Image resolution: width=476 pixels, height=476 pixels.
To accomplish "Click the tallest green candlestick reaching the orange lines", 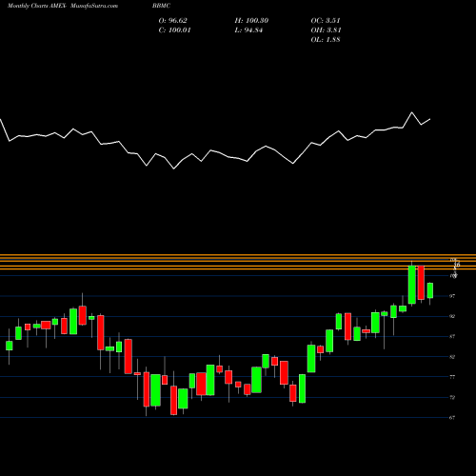I will pyautogui.click(x=412, y=285).
